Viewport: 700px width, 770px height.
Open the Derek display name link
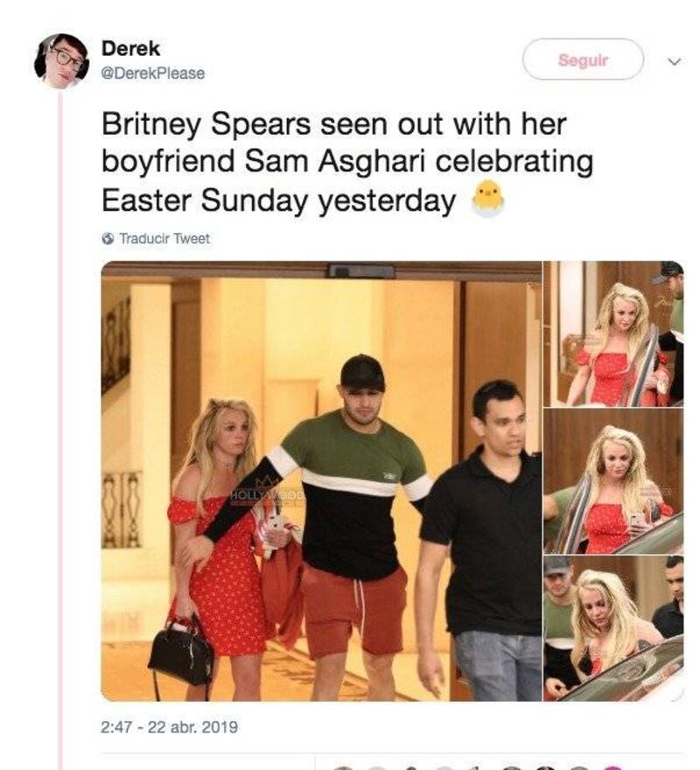130,48
